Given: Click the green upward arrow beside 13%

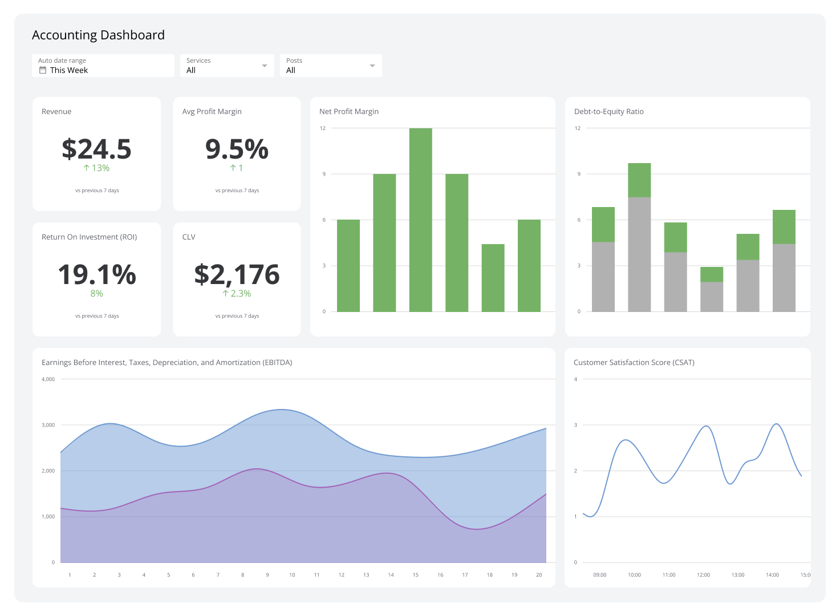Looking at the screenshot, I should [87, 168].
